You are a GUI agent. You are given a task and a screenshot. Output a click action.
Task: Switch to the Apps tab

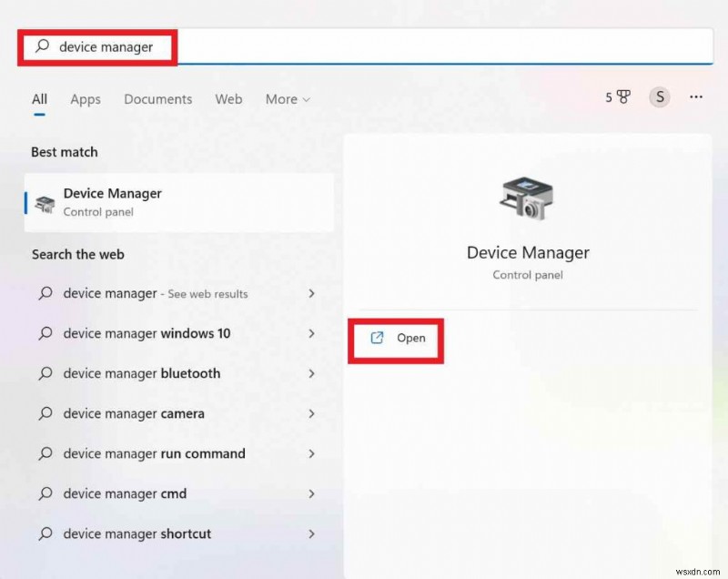pyautogui.click(x=85, y=99)
